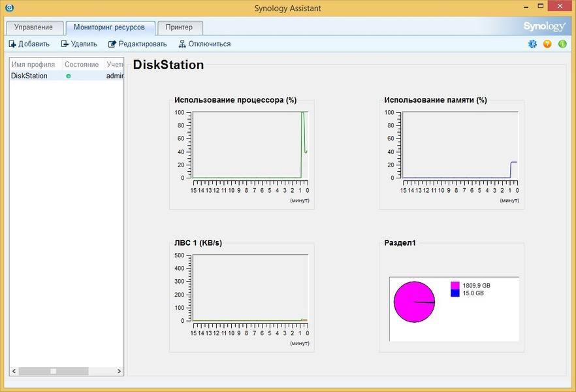
Task: Open settings via the gear icon
Action: point(532,44)
